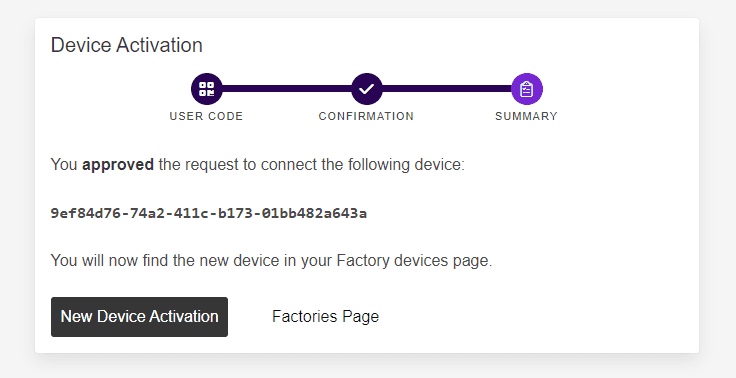This screenshot has width=736, height=378.
Task: Select the checkmark Confirmation step circle
Action: tap(367, 89)
